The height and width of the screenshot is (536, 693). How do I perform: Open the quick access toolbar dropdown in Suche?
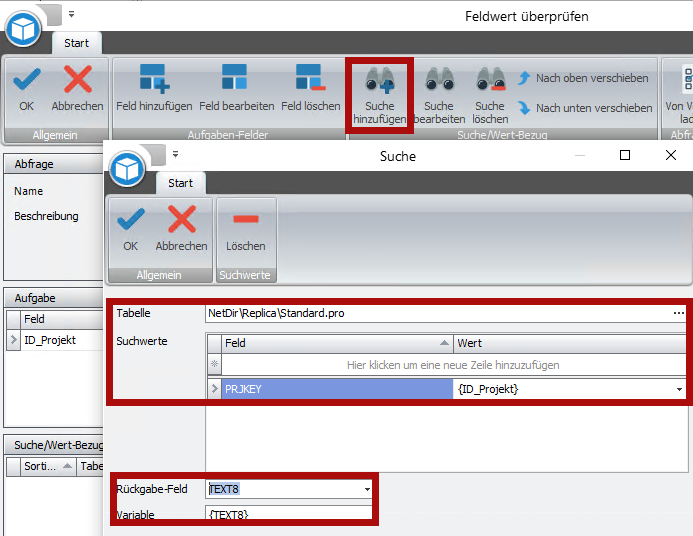[175, 154]
